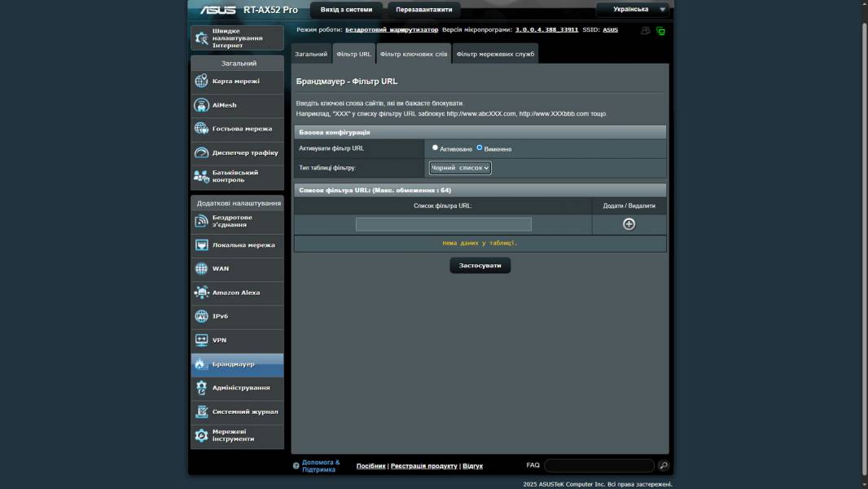Select the Вимкнено radio button
The width and height of the screenshot is (868, 489).
[480, 148]
